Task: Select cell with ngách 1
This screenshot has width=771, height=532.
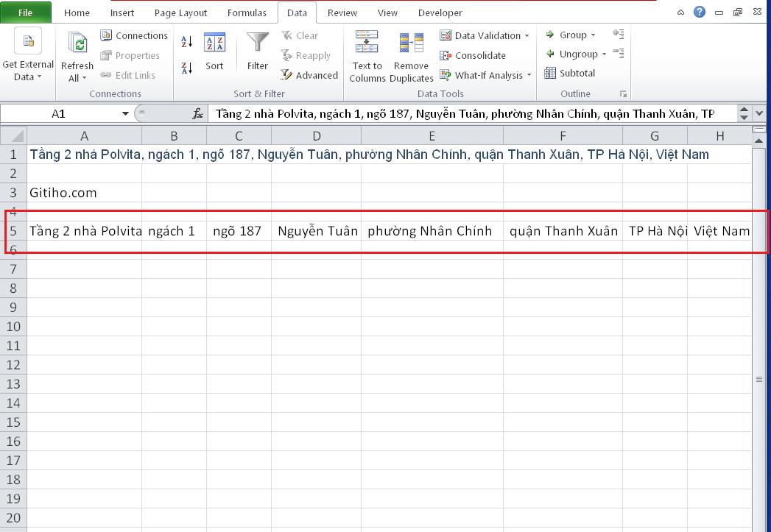Action: click(174, 231)
